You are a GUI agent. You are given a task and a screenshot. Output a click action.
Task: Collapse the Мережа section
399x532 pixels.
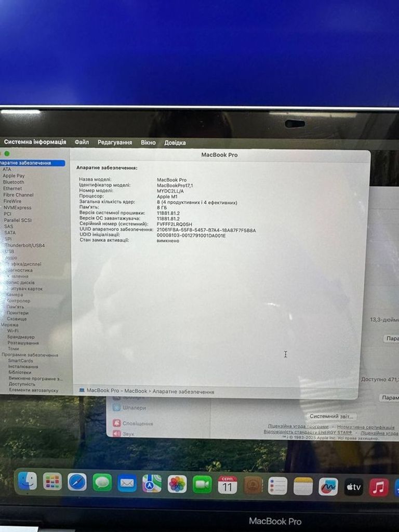click(9, 325)
